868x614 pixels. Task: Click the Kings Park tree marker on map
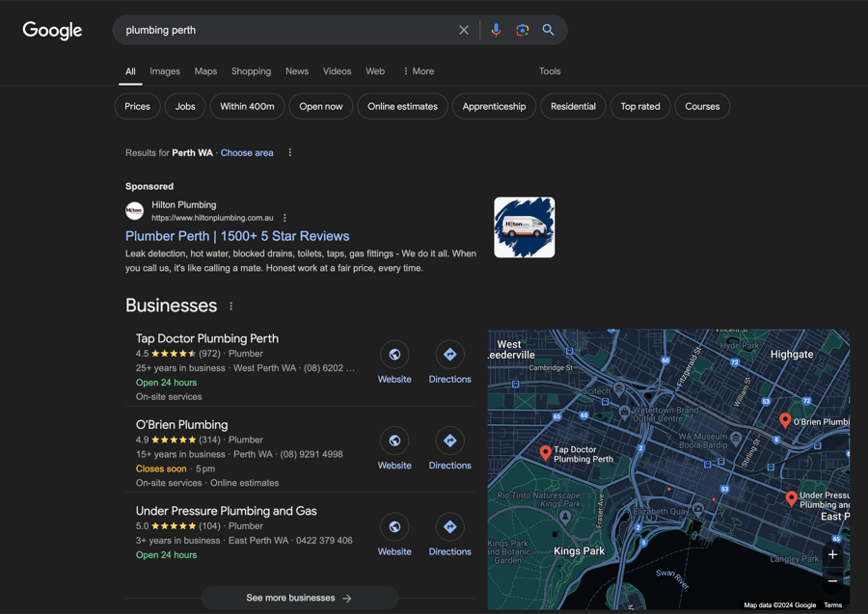[x=565, y=518]
